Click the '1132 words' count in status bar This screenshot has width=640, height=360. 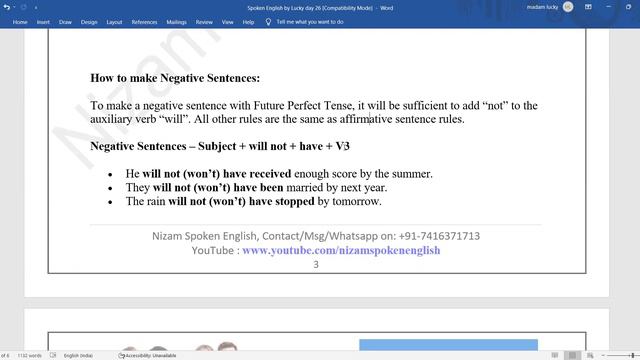pos(29,356)
